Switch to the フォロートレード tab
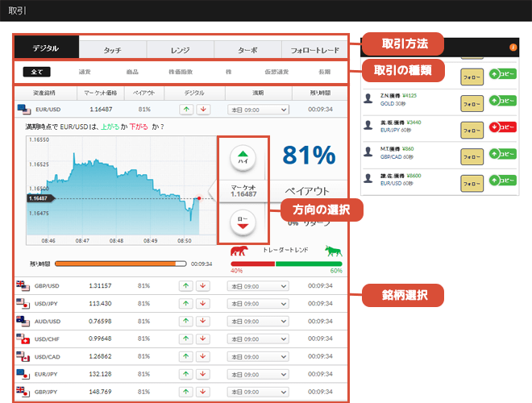 pyautogui.click(x=315, y=50)
